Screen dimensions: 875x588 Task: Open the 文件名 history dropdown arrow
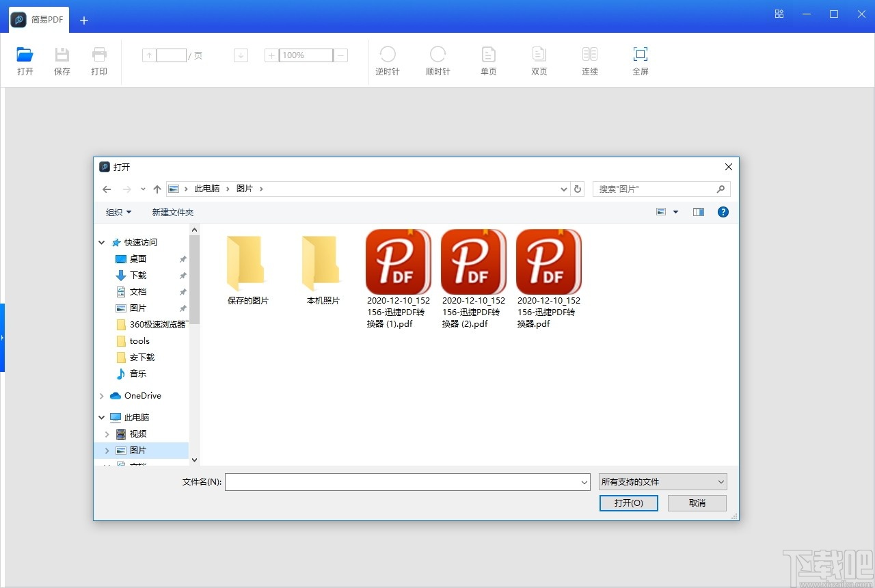(584, 482)
